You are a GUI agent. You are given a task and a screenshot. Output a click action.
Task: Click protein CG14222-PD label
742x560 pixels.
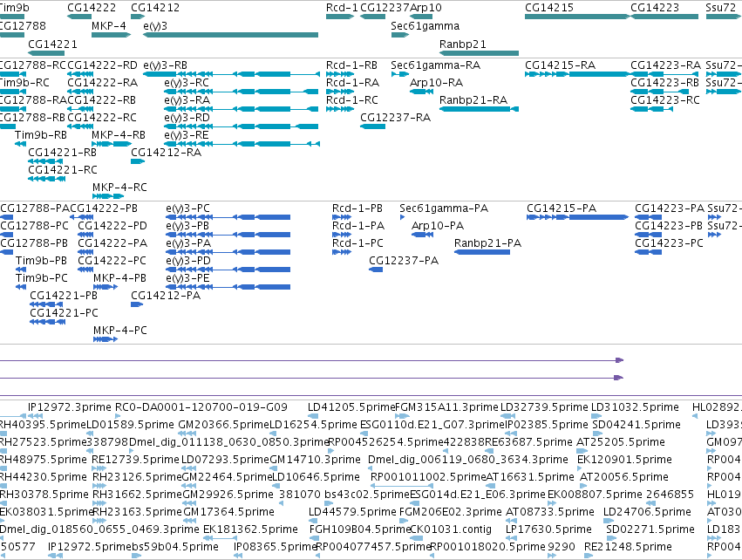tap(112, 226)
